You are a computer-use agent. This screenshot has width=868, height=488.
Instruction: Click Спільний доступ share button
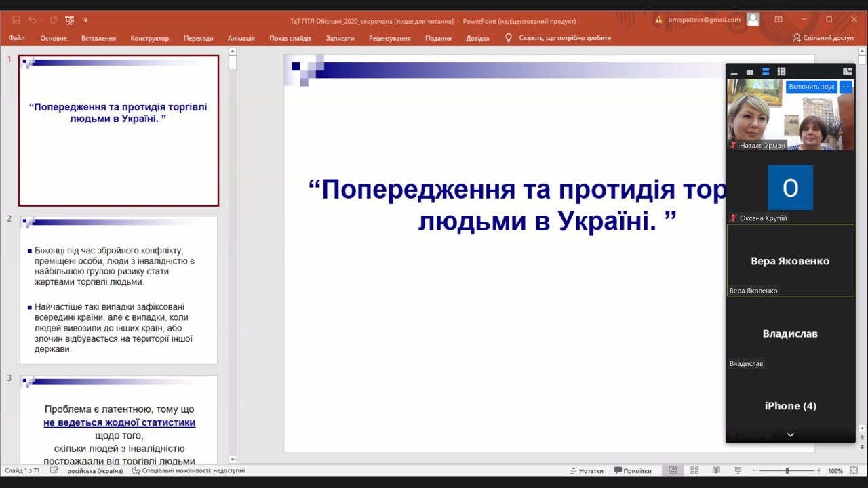(x=823, y=38)
